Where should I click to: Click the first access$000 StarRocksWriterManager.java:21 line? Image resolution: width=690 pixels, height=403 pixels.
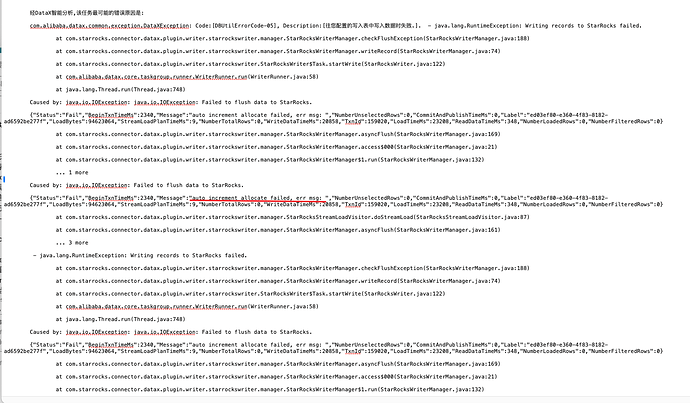pyautogui.click(x=276, y=147)
